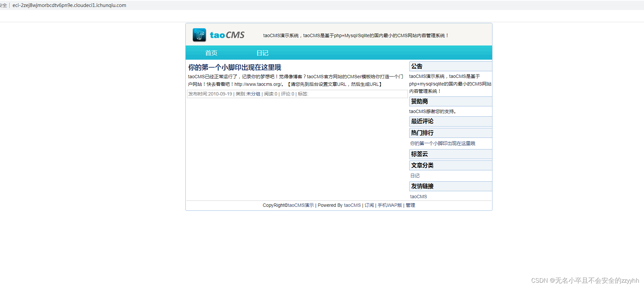This screenshot has width=644, height=287.
Task: Switch to 手机WAP版 mobile version
Action: (x=390, y=205)
